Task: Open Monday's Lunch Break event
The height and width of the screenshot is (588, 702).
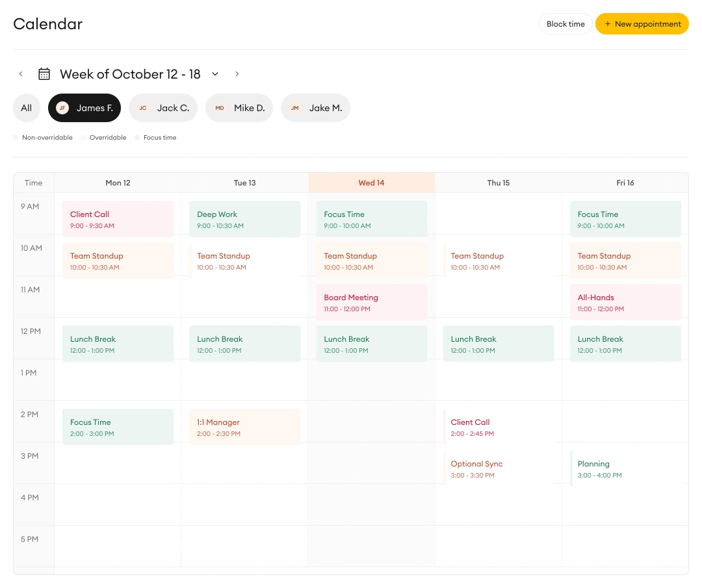Action: [118, 344]
